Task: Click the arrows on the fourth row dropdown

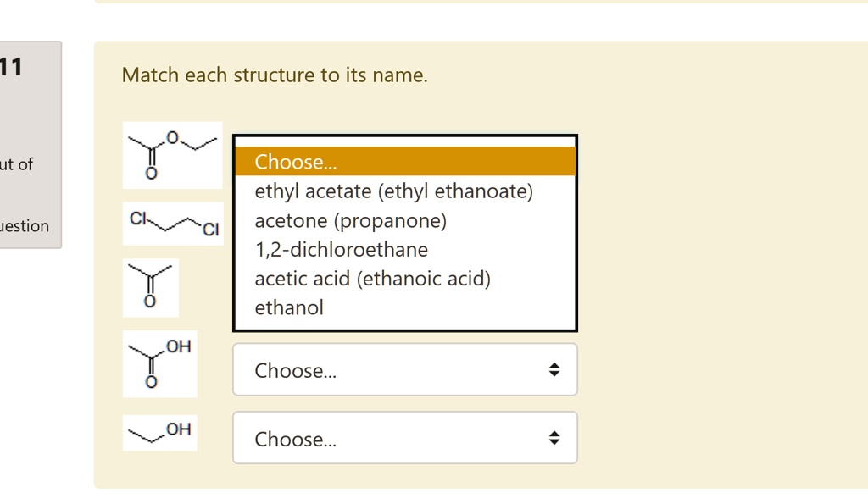Action: click(554, 370)
